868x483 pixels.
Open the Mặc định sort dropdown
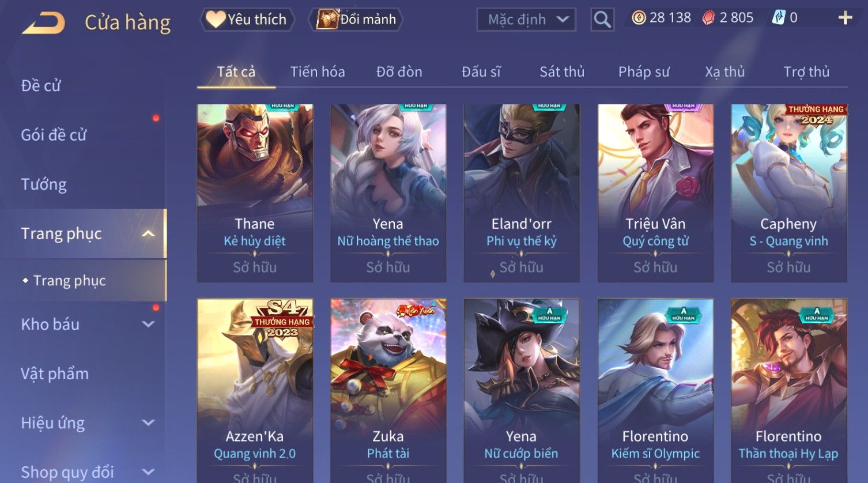tap(526, 20)
